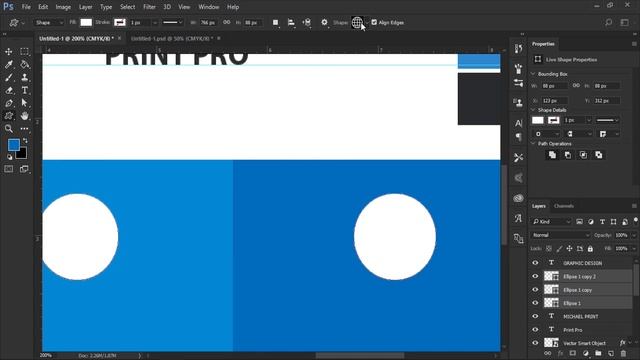The image size is (640, 360).
Task: Click the delete layer trash icon
Action: click(623, 353)
